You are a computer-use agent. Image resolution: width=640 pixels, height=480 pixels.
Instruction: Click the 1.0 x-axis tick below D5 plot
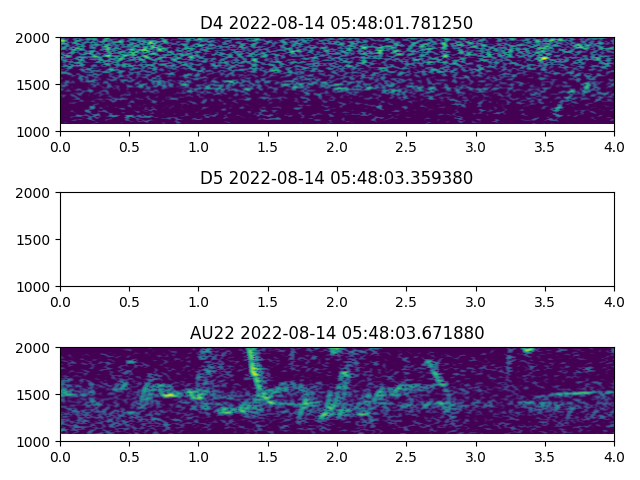(199, 301)
